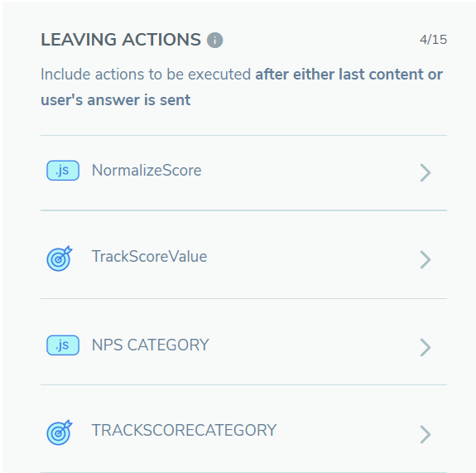Image resolution: width=476 pixels, height=473 pixels.
Task: Open TRACKSCORECATEGORY with its chevron arrow
Action: [x=426, y=434]
